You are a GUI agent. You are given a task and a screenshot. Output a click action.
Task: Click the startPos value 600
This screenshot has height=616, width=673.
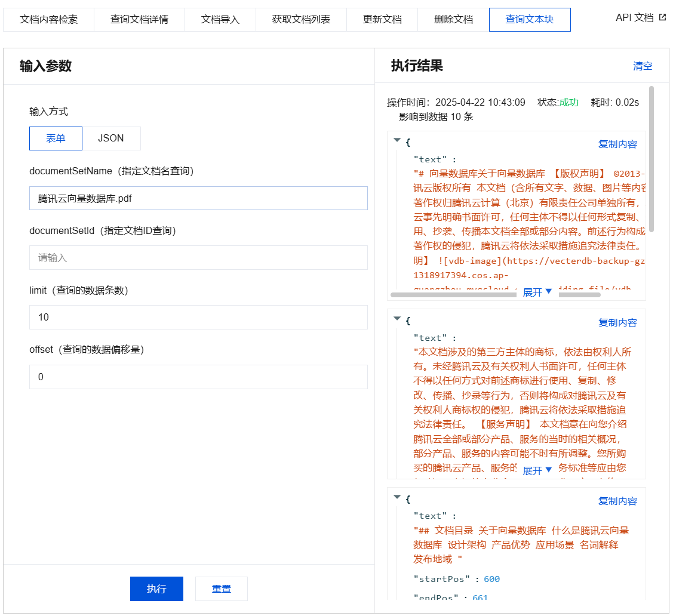[x=491, y=579]
